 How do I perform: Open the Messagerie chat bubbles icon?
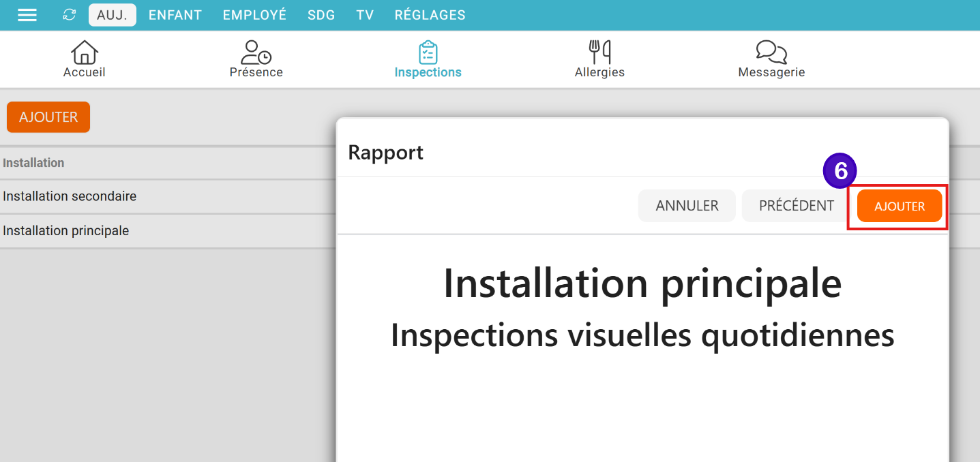pos(771,52)
